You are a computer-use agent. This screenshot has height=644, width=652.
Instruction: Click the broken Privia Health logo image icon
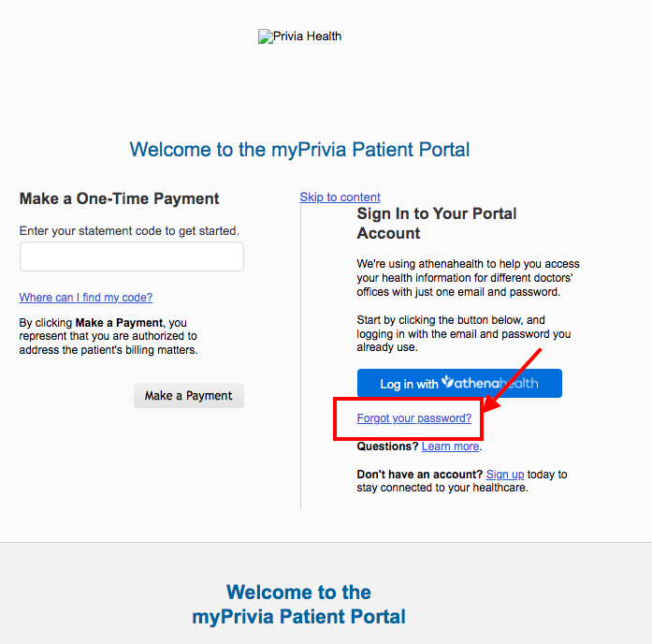pos(266,37)
